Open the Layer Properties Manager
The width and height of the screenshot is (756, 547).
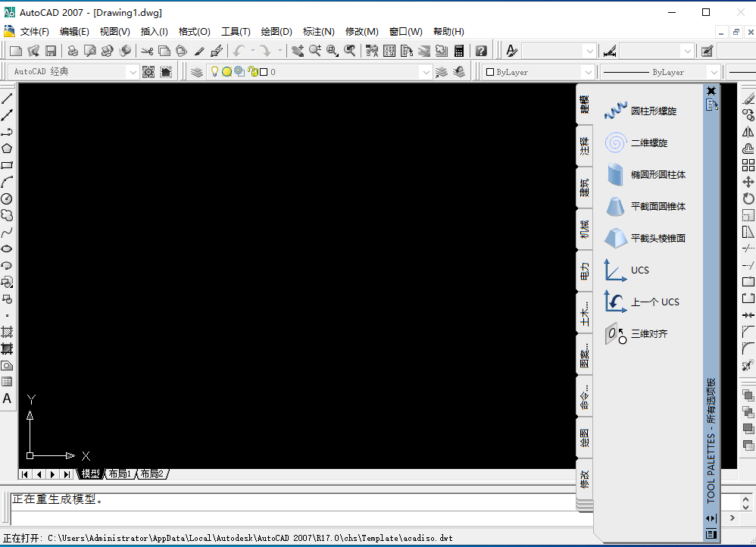[x=195, y=71]
